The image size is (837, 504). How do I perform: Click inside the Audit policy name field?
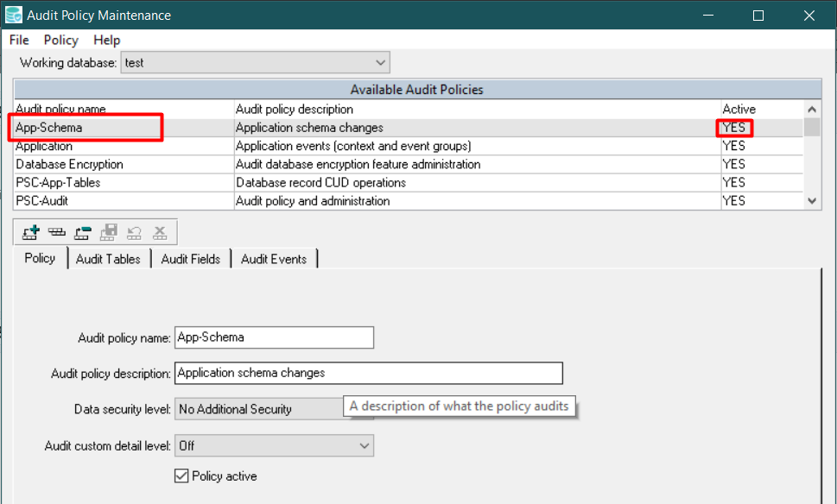[272, 337]
